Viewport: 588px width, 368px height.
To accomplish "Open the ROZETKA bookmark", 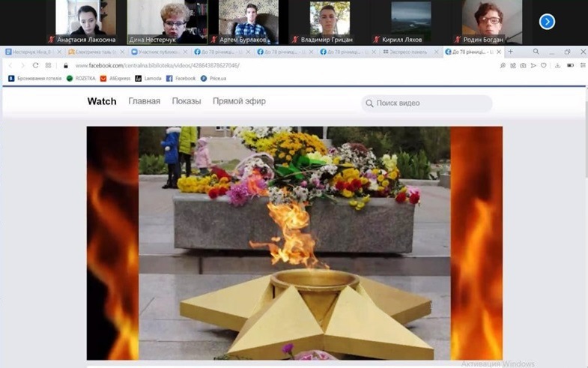I will [81, 79].
